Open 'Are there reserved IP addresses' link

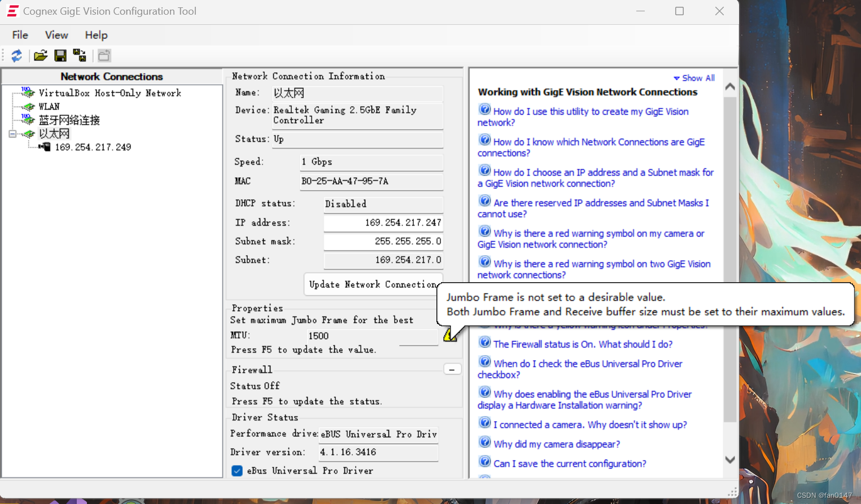coord(593,208)
